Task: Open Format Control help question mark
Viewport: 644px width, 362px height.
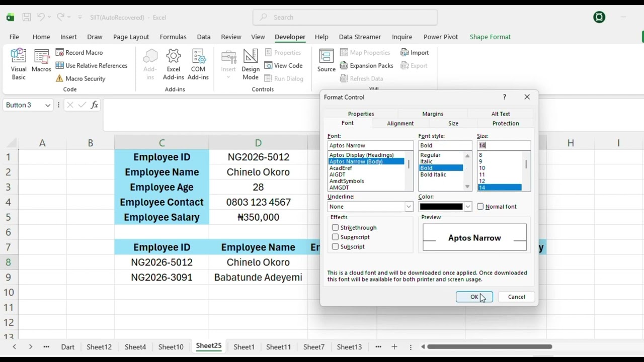Action: (505, 97)
